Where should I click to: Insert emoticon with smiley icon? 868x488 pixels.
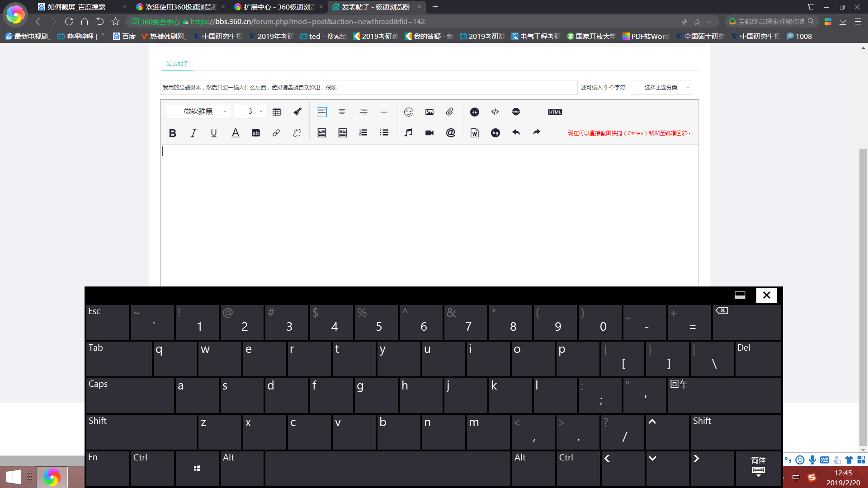408,112
